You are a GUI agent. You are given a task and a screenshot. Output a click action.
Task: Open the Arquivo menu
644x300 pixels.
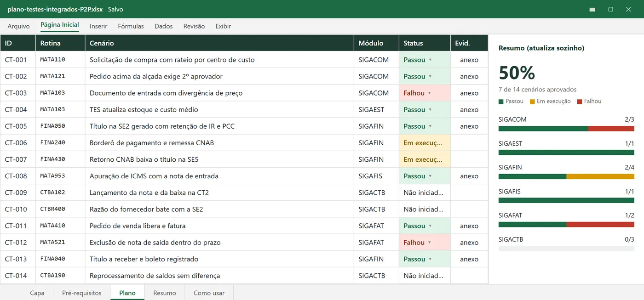pos(18,26)
